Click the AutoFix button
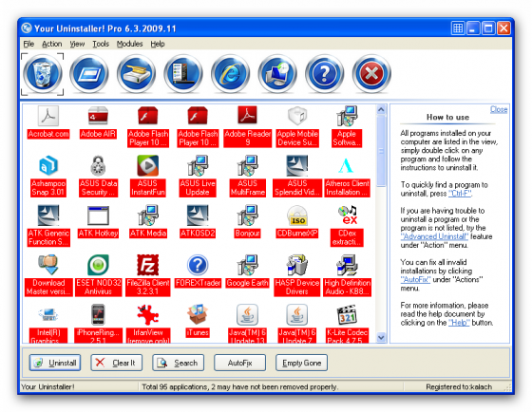Screen dimensions: 532x412 pos(239,363)
